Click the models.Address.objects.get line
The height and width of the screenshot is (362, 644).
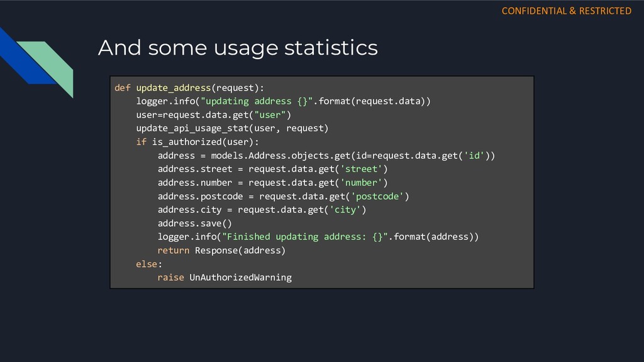(326, 156)
